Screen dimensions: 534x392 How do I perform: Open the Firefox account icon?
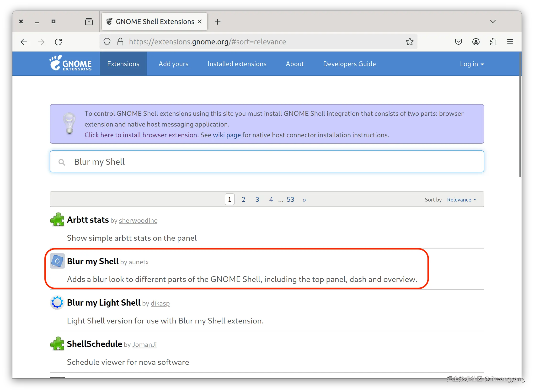476,42
